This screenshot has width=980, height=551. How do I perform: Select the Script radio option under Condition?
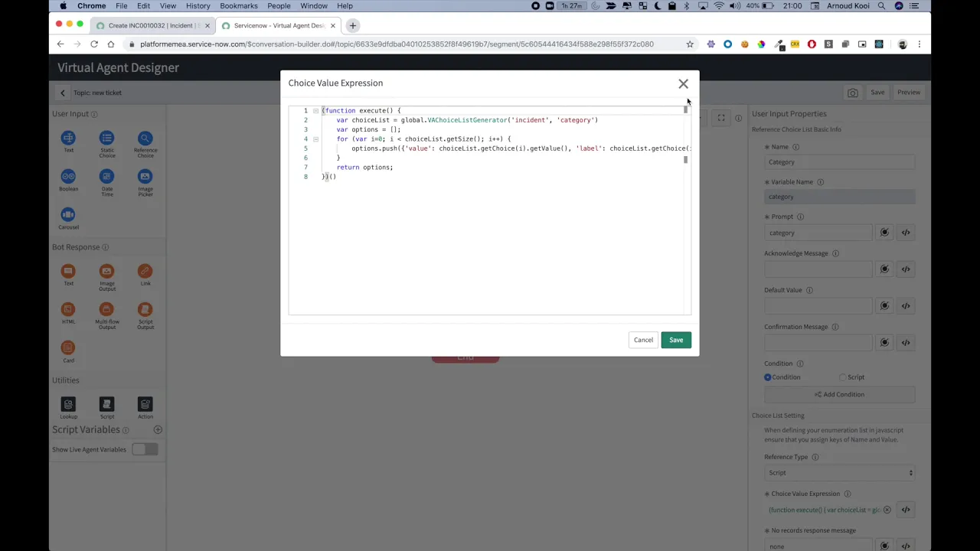point(842,377)
